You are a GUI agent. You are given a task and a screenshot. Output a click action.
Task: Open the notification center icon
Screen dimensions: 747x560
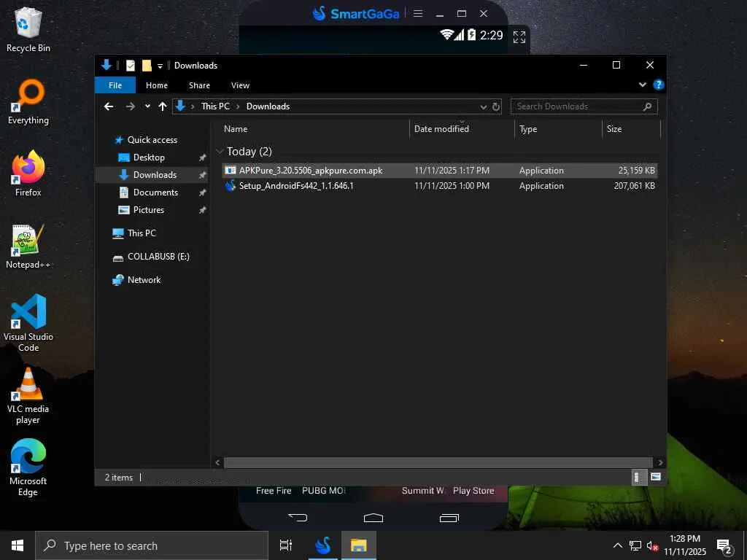click(724, 546)
